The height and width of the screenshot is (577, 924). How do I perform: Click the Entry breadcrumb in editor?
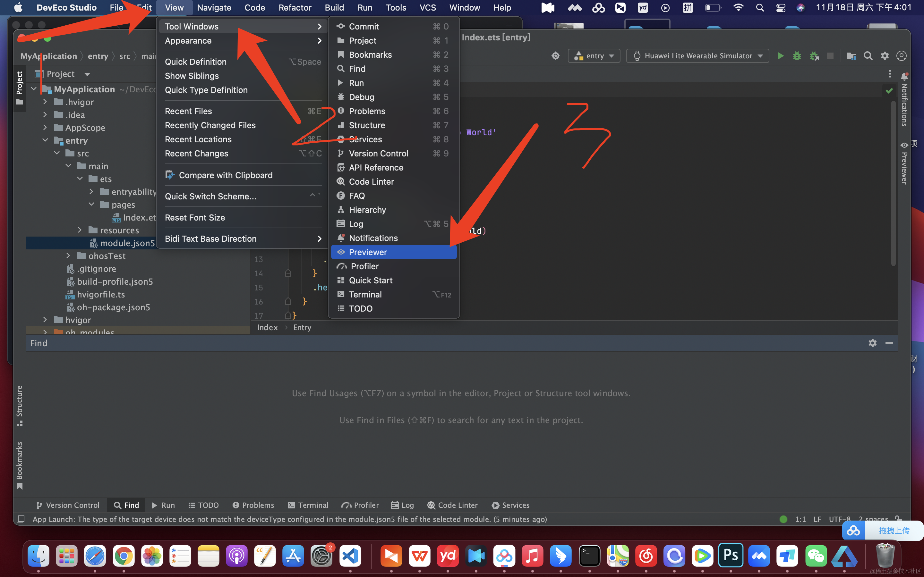click(x=302, y=327)
